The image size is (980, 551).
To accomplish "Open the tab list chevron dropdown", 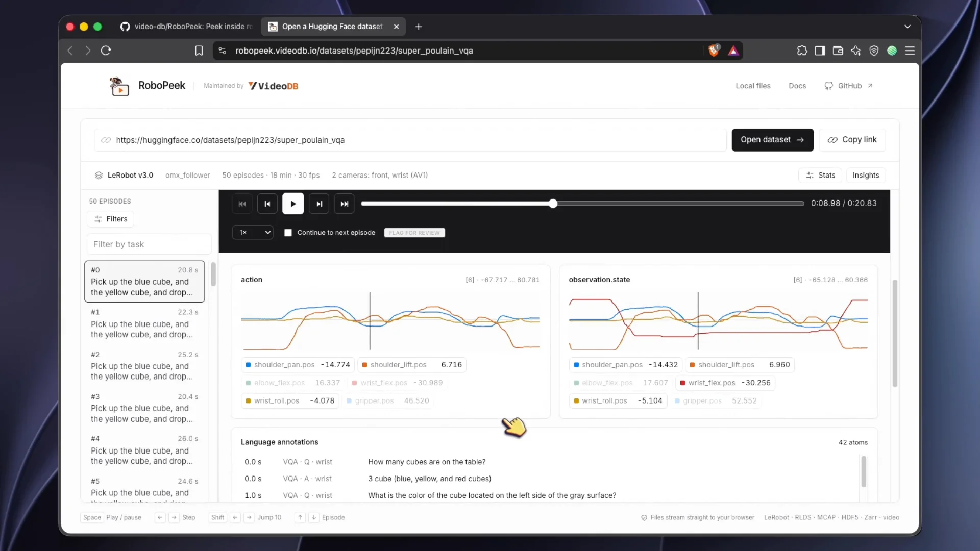I will pyautogui.click(x=907, y=27).
